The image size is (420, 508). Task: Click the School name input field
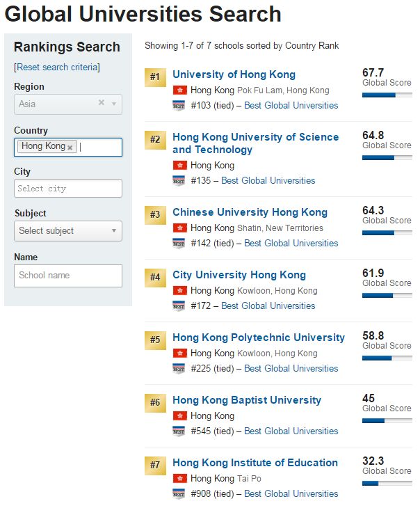68,276
